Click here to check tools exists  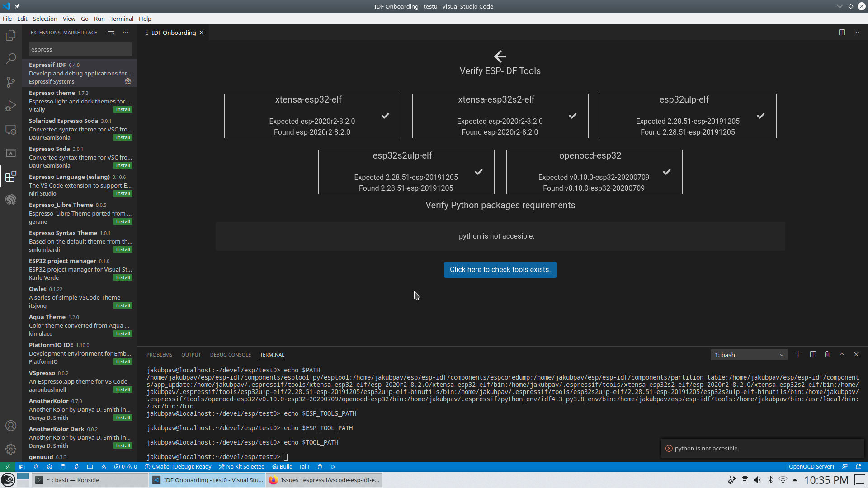click(x=500, y=270)
